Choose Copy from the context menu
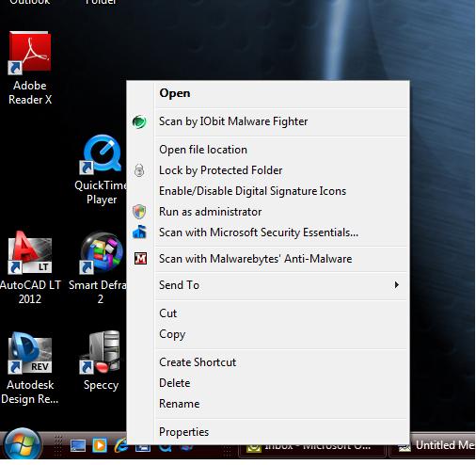Image resolution: width=476 pixels, height=465 pixels. click(x=282, y=334)
